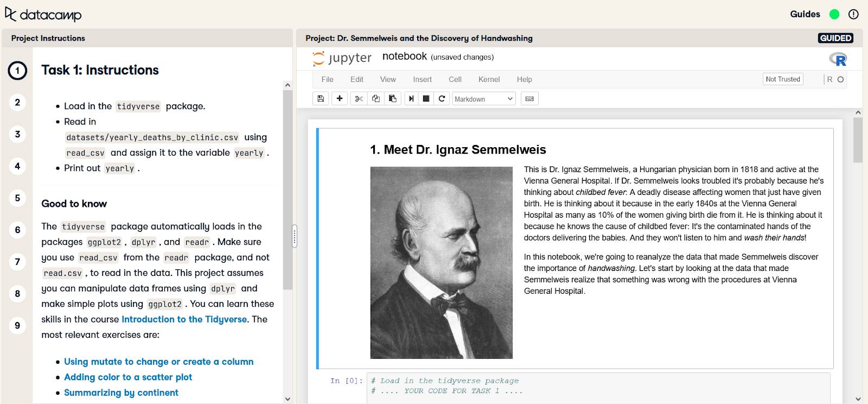Viewport: 868px width, 404px height.
Task: Run the current cell from the toolbar
Action: [411, 99]
